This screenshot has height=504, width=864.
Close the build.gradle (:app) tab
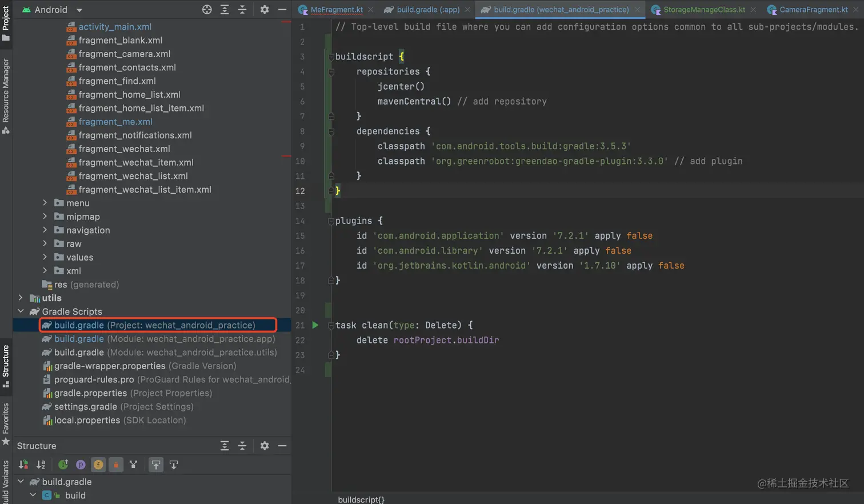pyautogui.click(x=467, y=10)
